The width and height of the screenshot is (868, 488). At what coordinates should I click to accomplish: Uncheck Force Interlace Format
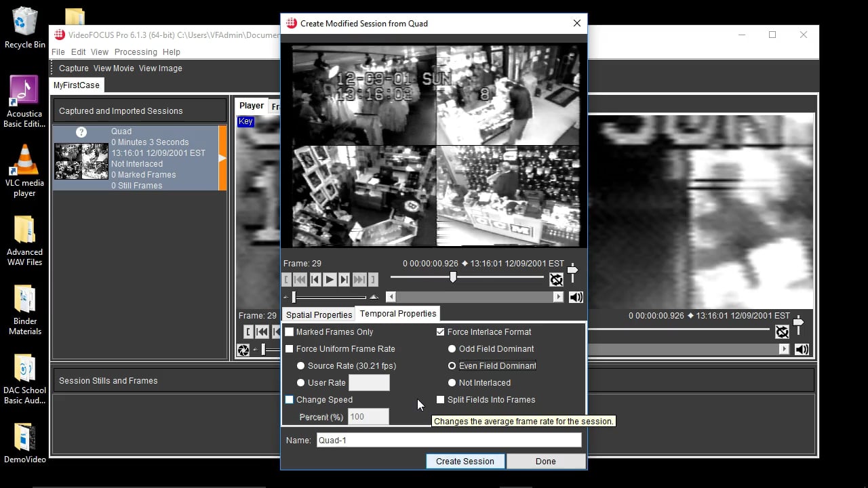[x=441, y=332]
